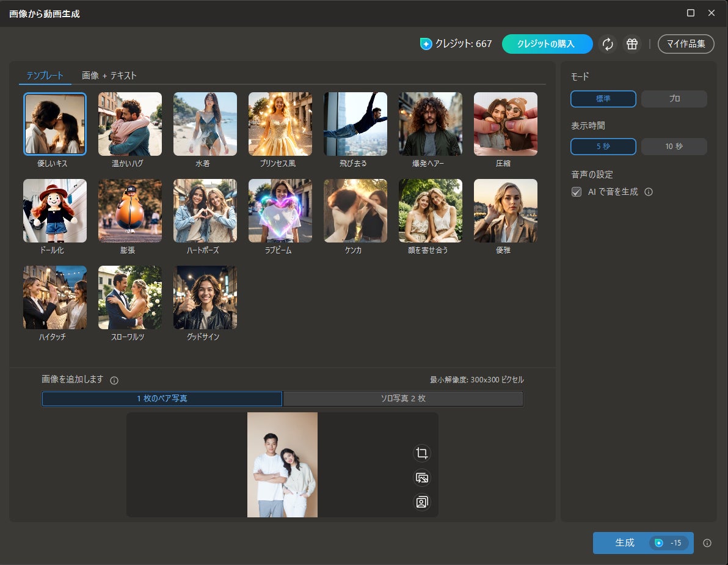Click the refresh credits icon

point(608,44)
